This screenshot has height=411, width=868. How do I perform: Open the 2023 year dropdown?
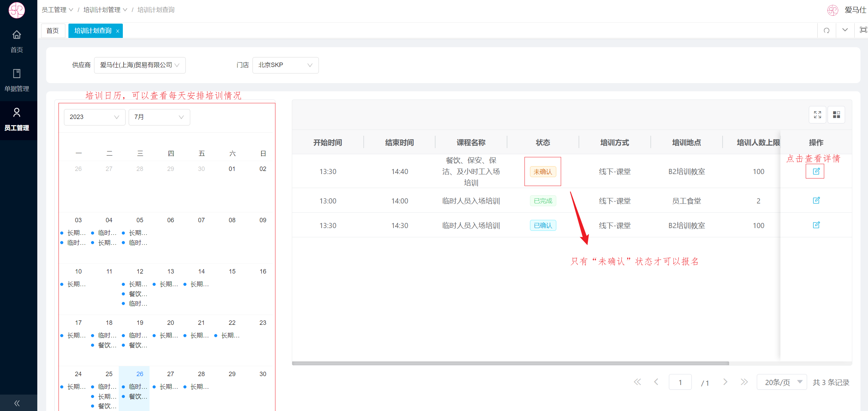click(94, 117)
